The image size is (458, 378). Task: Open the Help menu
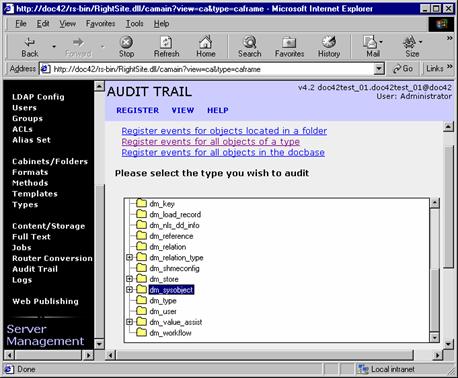161,24
